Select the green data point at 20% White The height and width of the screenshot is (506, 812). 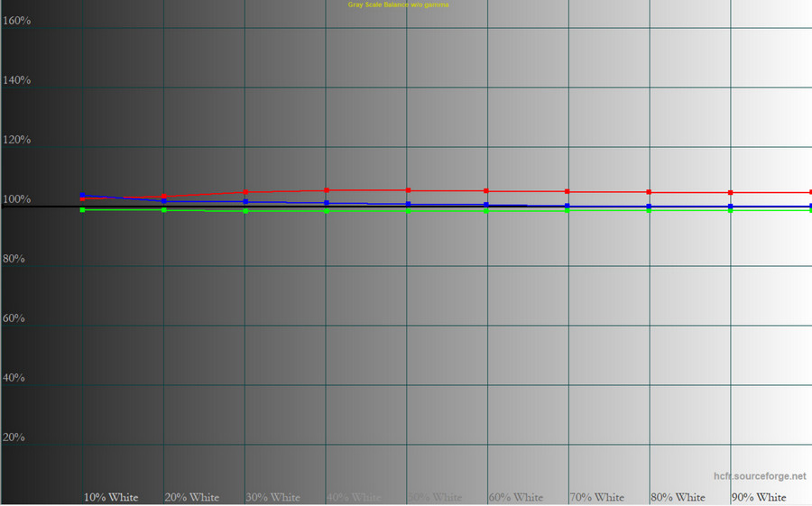pyautogui.click(x=163, y=210)
